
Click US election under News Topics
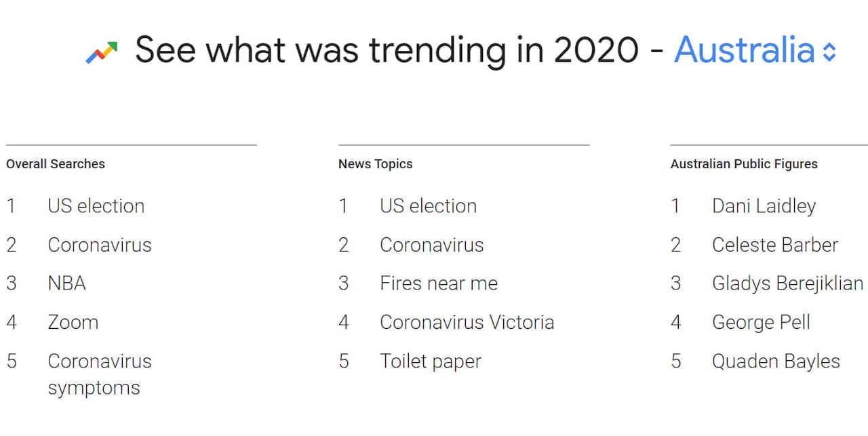427,206
